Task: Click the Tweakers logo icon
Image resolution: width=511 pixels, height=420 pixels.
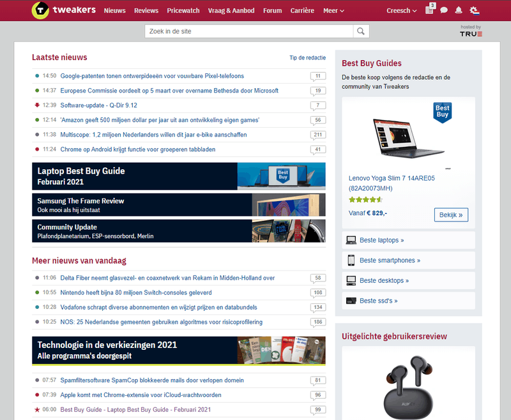Action: click(40, 10)
